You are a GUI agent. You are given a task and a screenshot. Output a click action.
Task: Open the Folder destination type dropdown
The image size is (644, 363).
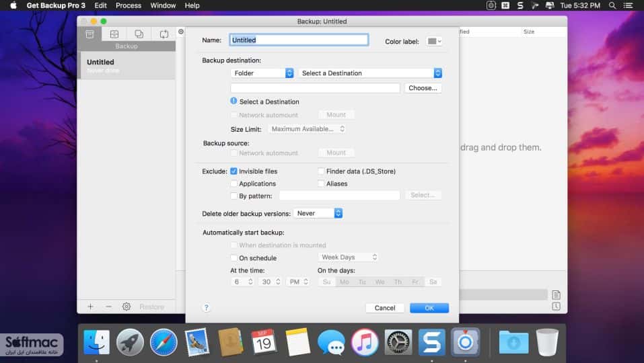click(262, 73)
